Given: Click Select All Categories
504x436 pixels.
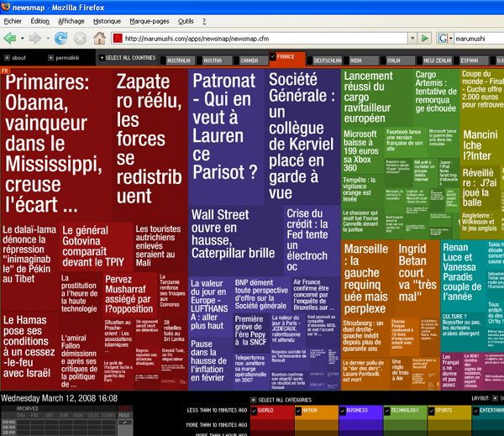Looking at the screenshot, I should tap(285, 400).
